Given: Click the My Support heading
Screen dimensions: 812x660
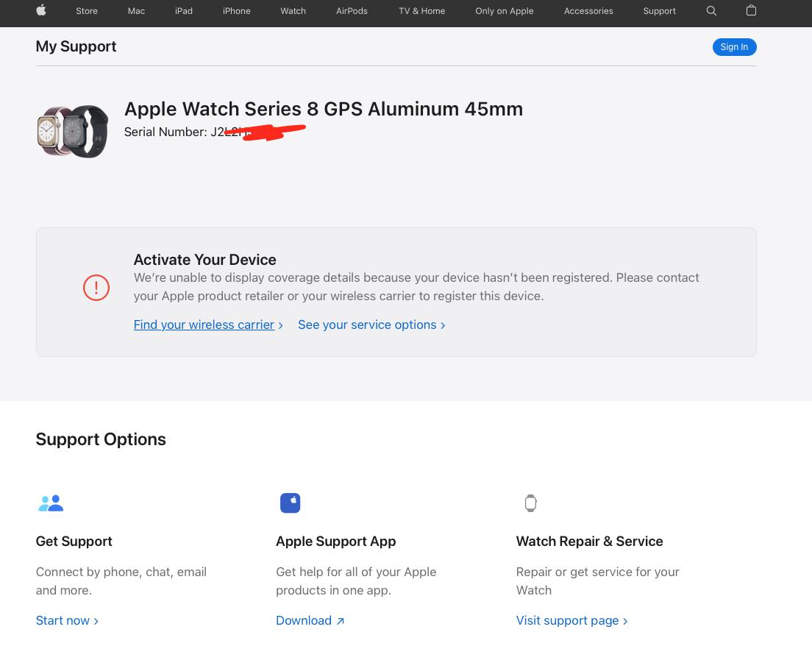Looking at the screenshot, I should pos(76,46).
